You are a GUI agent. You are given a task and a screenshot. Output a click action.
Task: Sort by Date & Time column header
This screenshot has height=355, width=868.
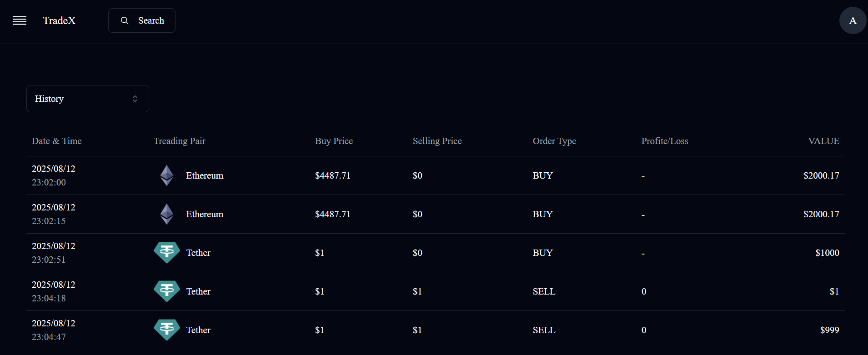tap(57, 141)
